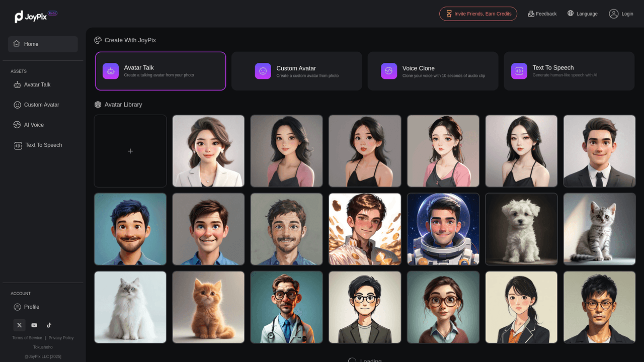Click the Avatar Talk robot icon in sidebar
The image size is (644, 362).
tap(18, 85)
